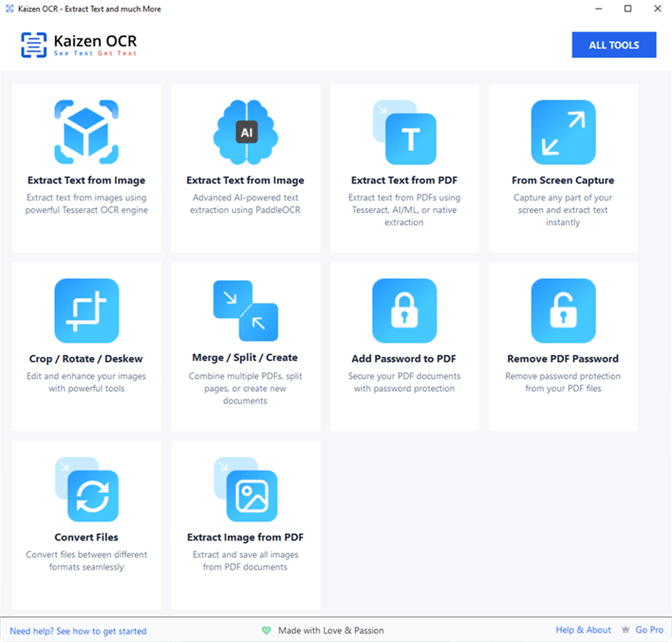Select the Merge / Split / Create tool

245,346
